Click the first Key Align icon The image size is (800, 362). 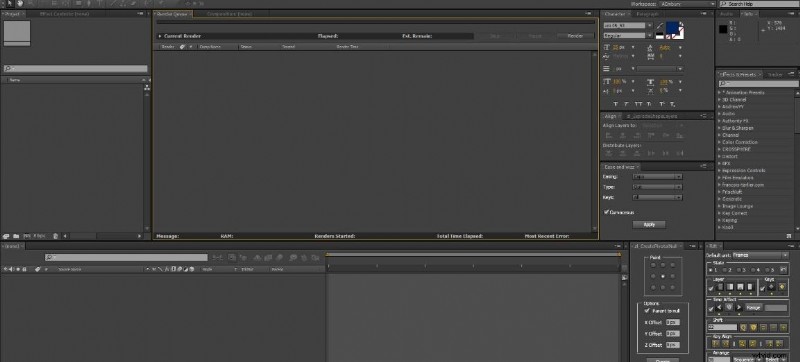(715, 344)
